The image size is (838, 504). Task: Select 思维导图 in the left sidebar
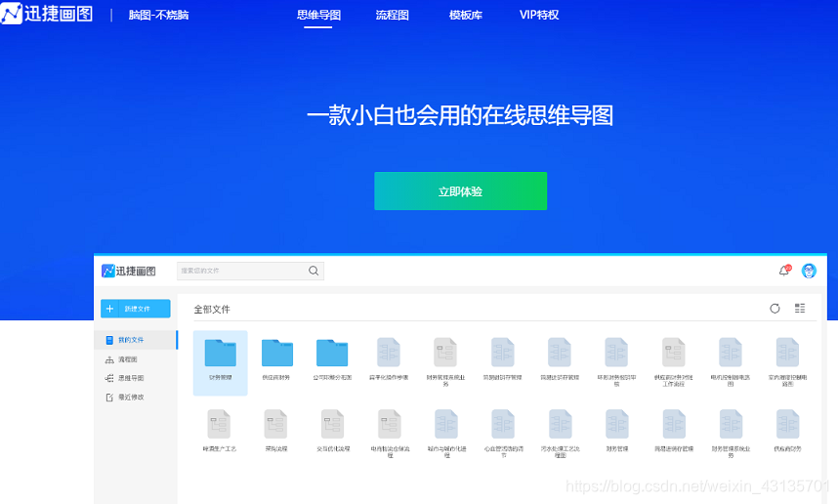coord(124,378)
